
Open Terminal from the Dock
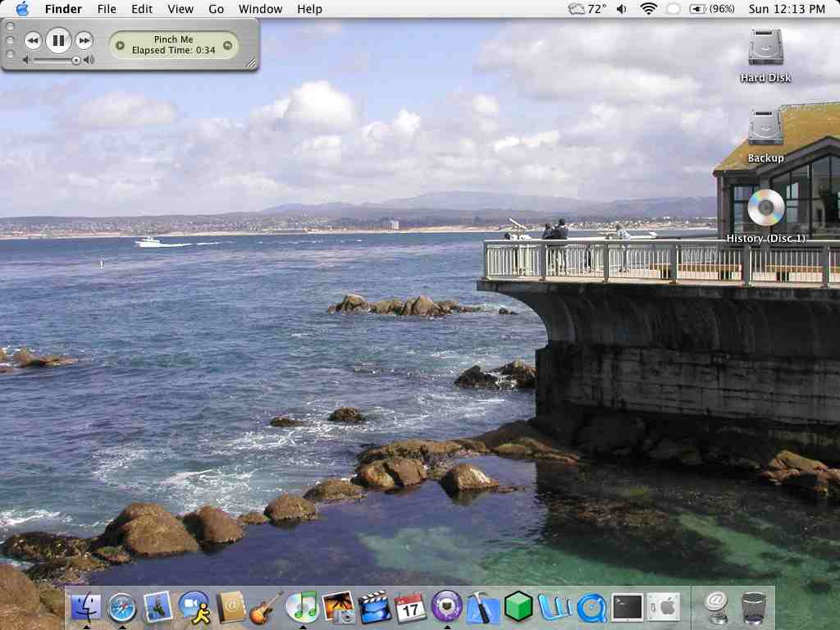(x=628, y=608)
